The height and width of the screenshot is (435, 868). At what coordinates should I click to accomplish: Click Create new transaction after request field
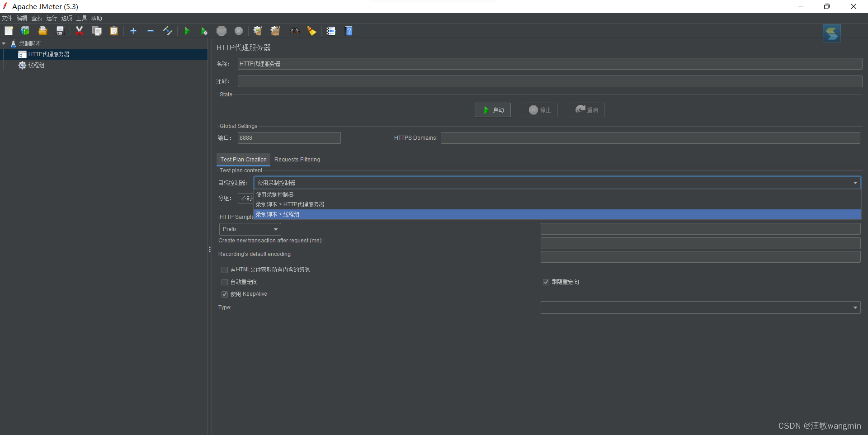point(700,243)
